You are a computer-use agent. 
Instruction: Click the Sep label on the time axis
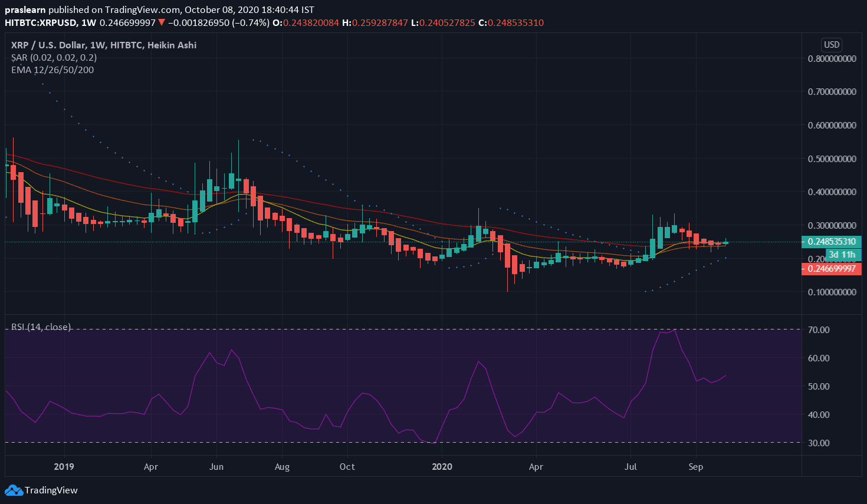point(695,466)
